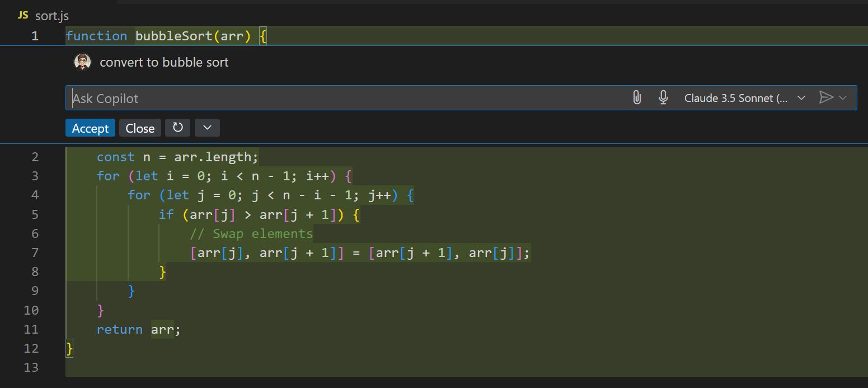The height and width of the screenshot is (388, 868).
Task: Click the '// Swap elements' comment
Action: [x=251, y=233]
